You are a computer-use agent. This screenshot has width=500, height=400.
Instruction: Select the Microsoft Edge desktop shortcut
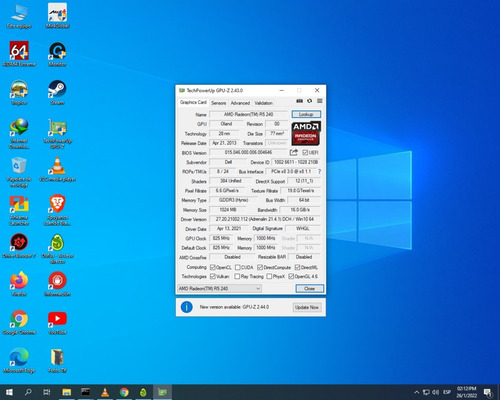(19, 361)
